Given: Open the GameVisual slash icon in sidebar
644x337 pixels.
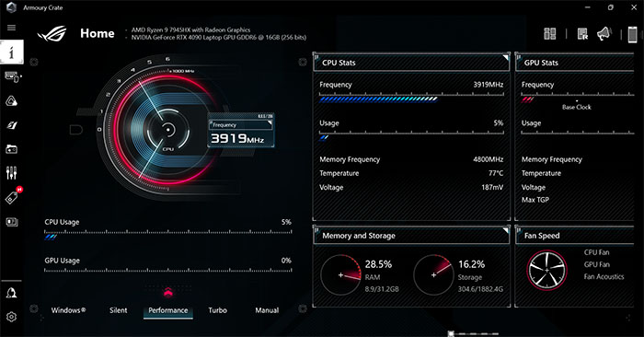Looking at the screenshot, I should (x=11, y=125).
